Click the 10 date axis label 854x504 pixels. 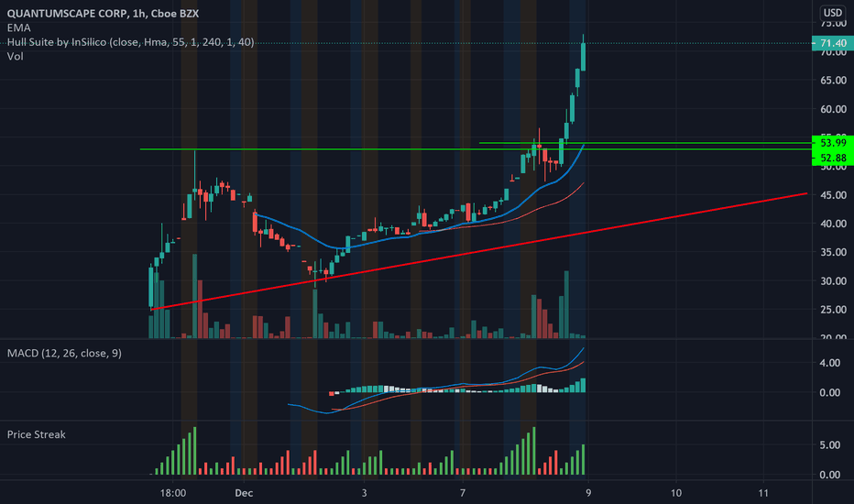click(676, 493)
